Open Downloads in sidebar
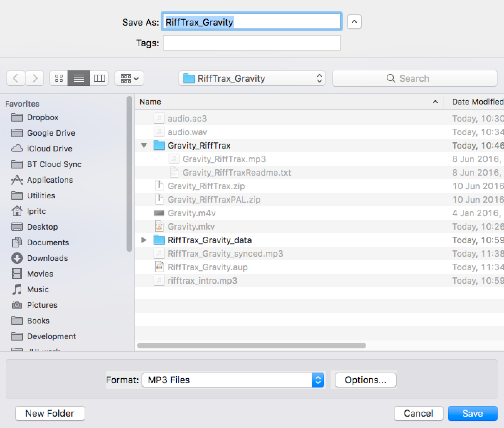Screen dimensions: 504x428 pyautogui.click(x=39, y=258)
